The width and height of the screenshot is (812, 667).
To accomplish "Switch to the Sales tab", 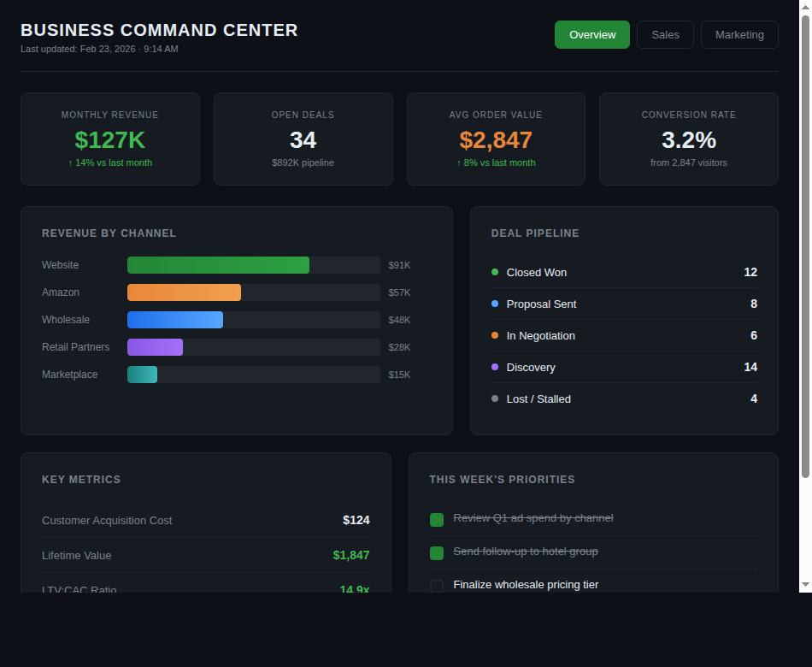I will [x=665, y=34].
